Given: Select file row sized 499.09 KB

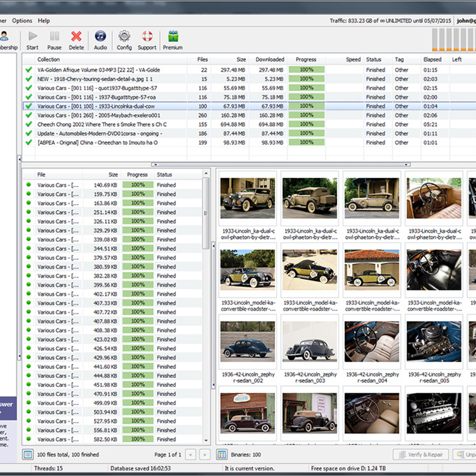Looking at the screenshot, I should coord(112,403).
